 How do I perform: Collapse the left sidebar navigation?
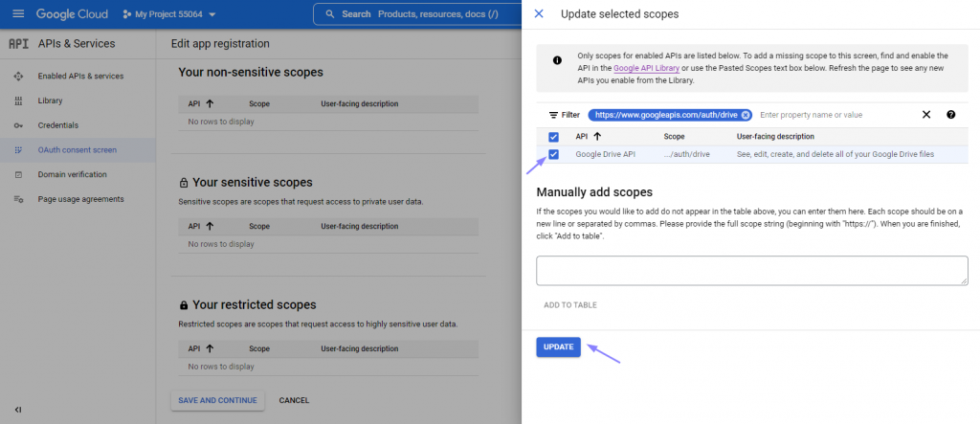click(x=18, y=410)
